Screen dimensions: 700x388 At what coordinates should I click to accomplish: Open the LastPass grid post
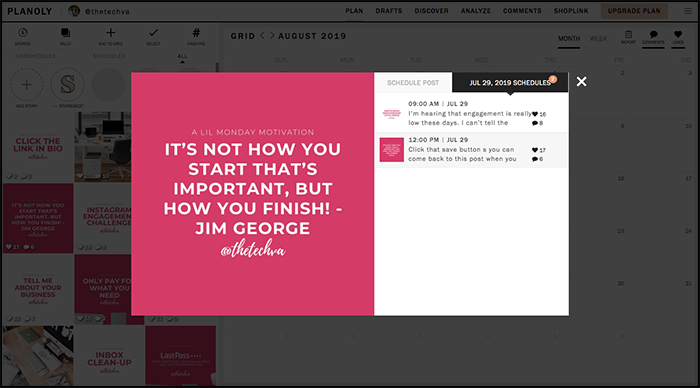(180, 355)
